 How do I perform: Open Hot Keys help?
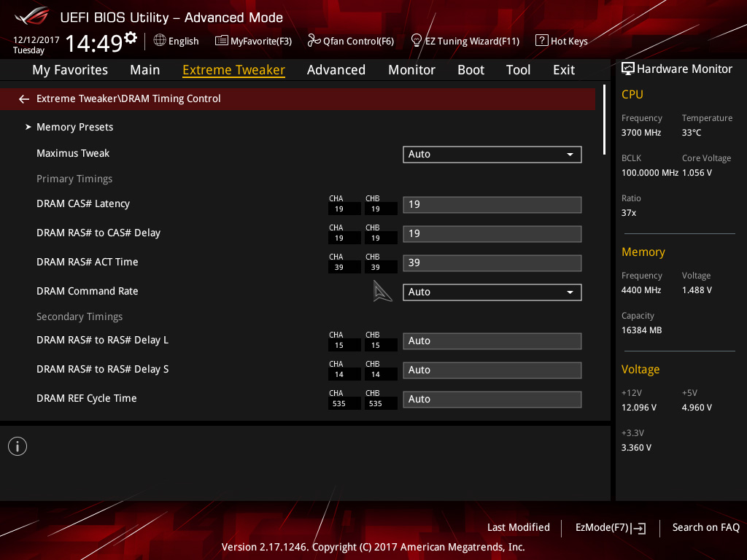point(569,41)
